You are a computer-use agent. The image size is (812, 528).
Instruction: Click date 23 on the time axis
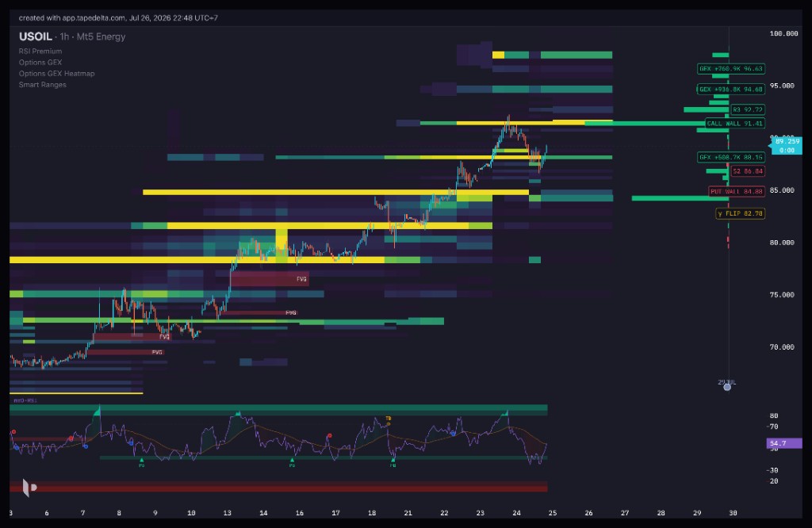coord(480,513)
